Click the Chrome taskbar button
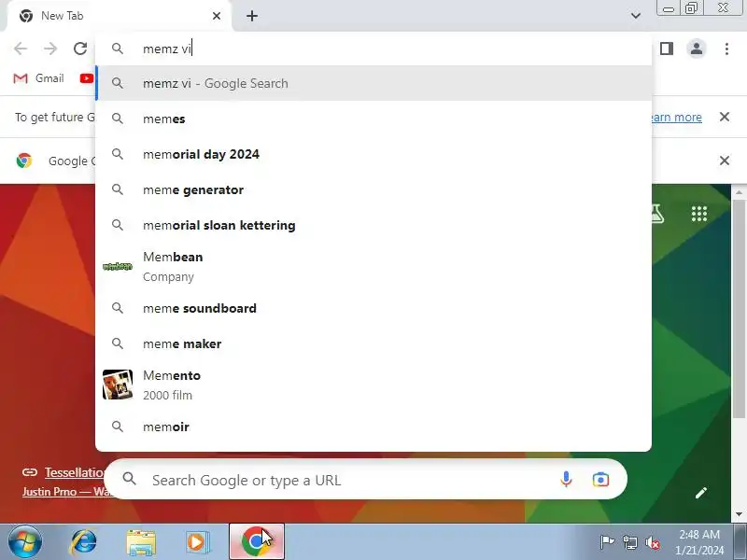The height and width of the screenshot is (560, 747). pyautogui.click(x=257, y=541)
